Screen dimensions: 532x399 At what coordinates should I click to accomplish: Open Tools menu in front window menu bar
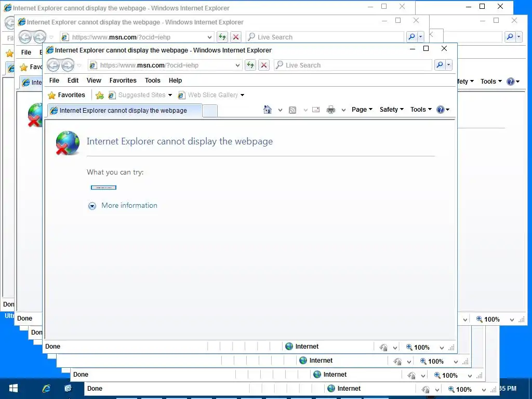152,81
